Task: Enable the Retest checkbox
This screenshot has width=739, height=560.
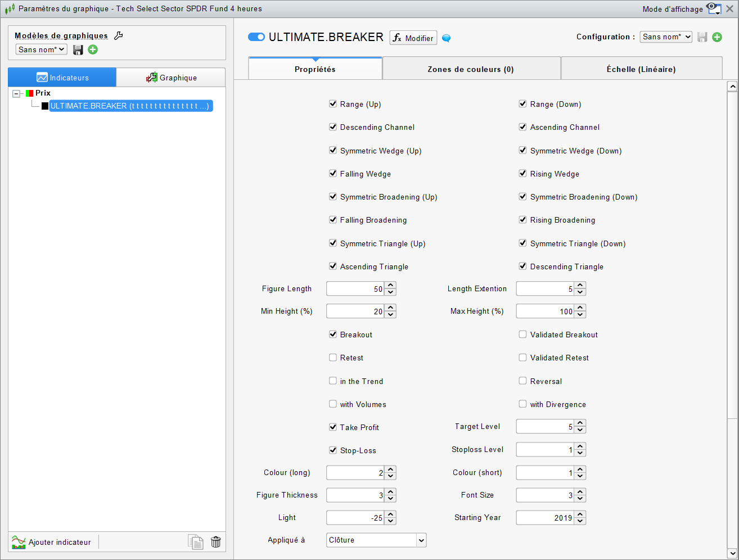Action: [333, 357]
